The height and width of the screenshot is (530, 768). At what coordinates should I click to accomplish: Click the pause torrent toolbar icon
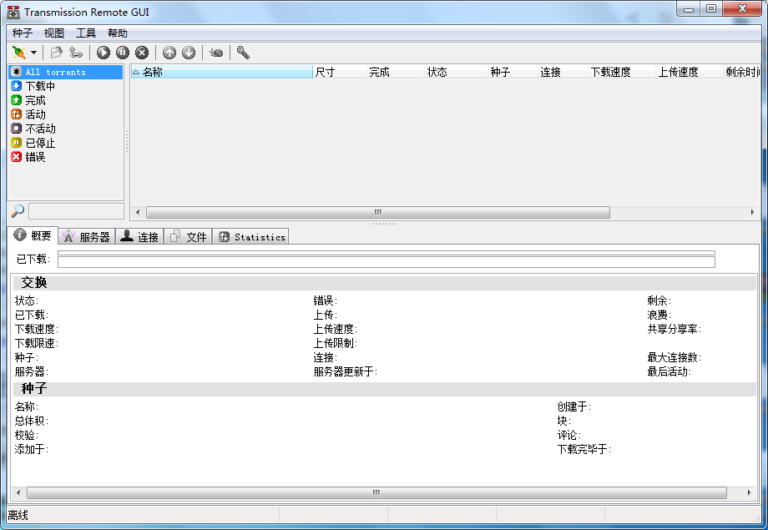coord(122,52)
